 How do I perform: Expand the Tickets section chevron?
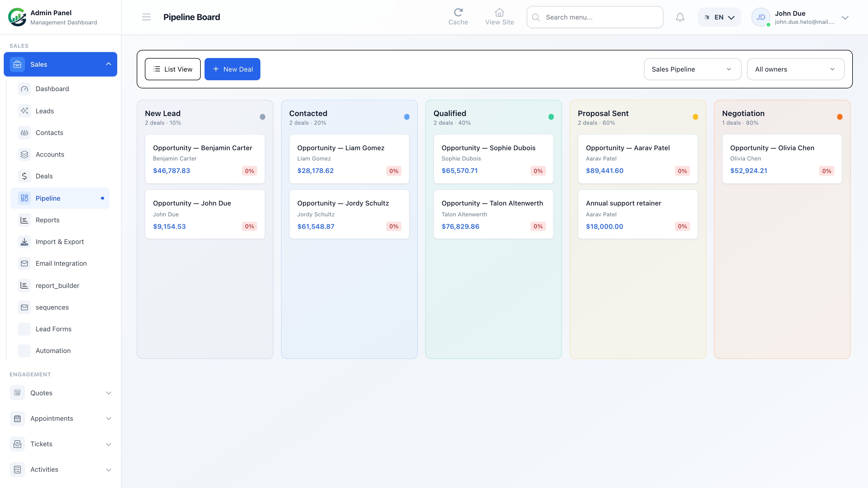pos(108,444)
